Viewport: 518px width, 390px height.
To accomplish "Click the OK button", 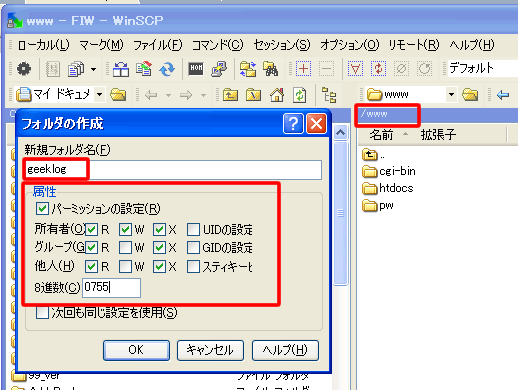I will click(136, 350).
